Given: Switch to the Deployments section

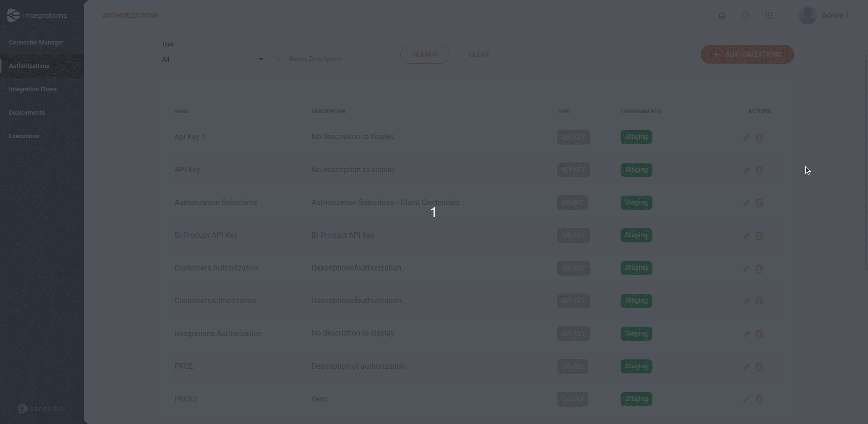Looking at the screenshot, I should click(27, 112).
